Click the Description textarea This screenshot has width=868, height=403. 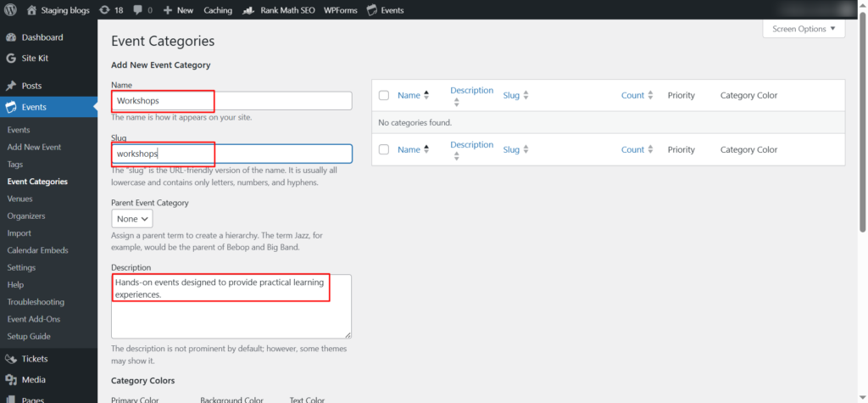pos(231,306)
